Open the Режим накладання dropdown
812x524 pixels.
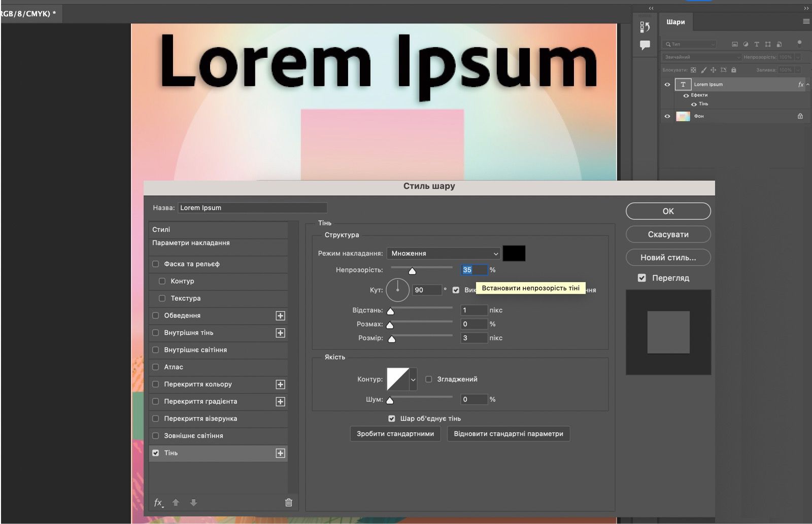[444, 253]
